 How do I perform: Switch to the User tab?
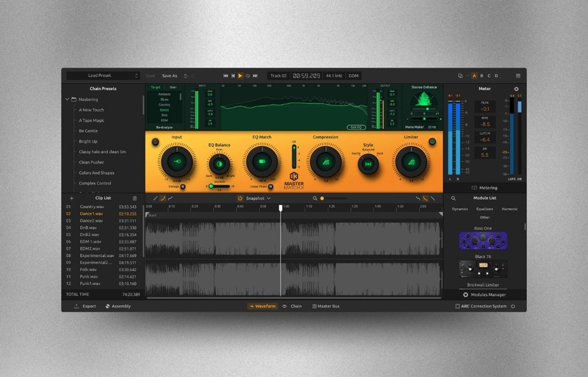coord(173,88)
